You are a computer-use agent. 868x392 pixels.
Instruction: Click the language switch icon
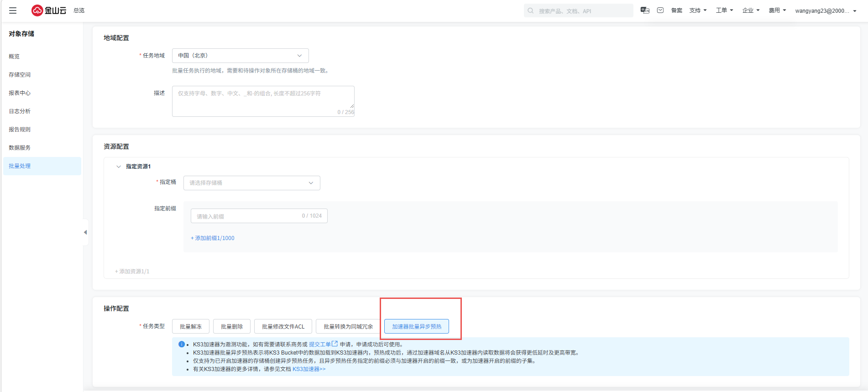pyautogui.click(x=645, y=10)
